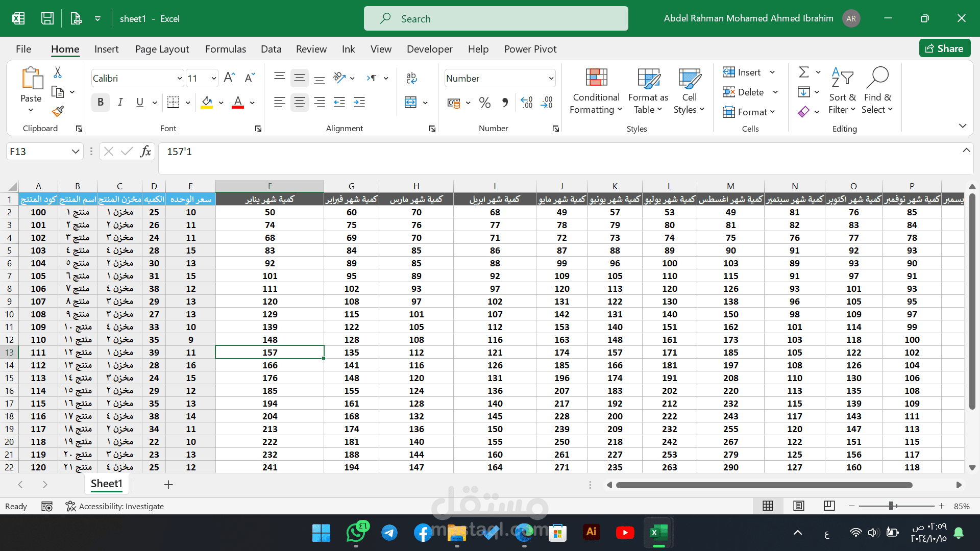
Task: Open the Page Layout tab
Action: 162,49
